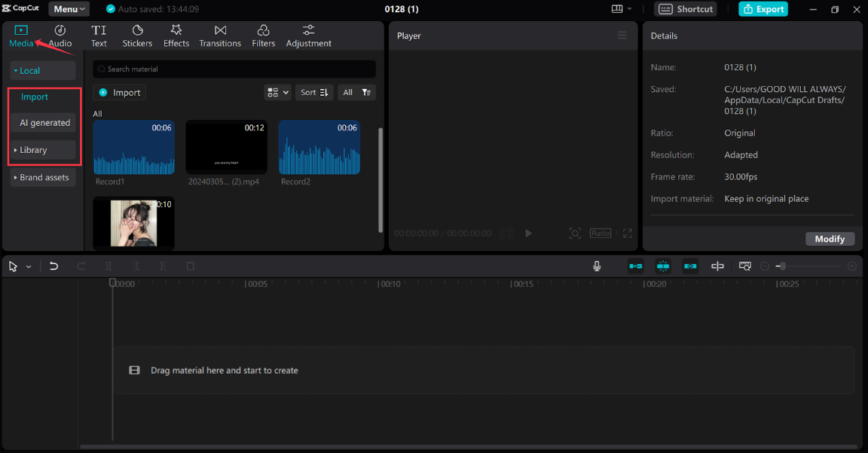The width and height of the screenshot is (868, 453).
Task: Click the 00:10 mark on timeline ruler
Action: (x=389, y=284)
